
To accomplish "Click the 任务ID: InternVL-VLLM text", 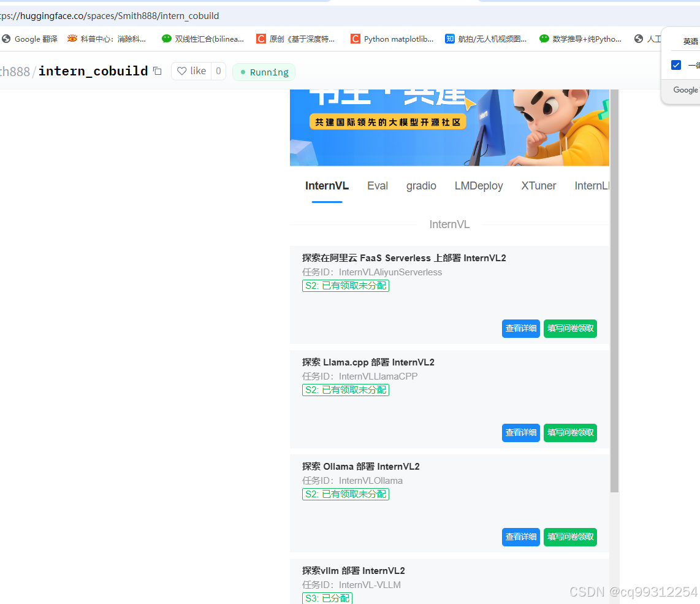I will (x=351, y=585).
